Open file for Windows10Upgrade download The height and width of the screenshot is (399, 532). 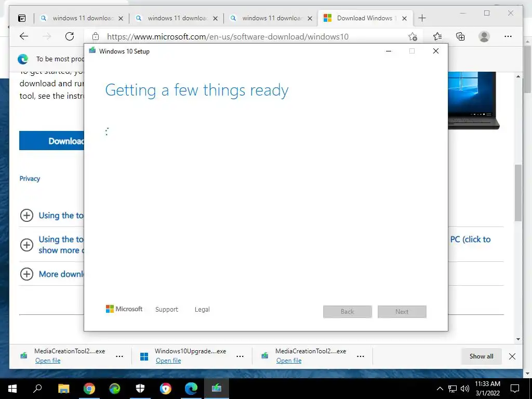click(x=168, y=361)
